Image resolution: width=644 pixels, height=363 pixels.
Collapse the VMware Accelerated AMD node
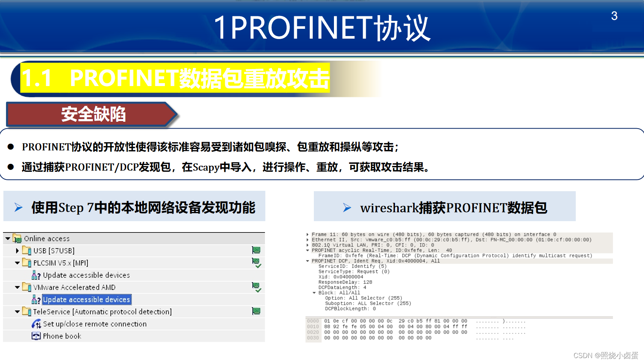pos(17,287)
